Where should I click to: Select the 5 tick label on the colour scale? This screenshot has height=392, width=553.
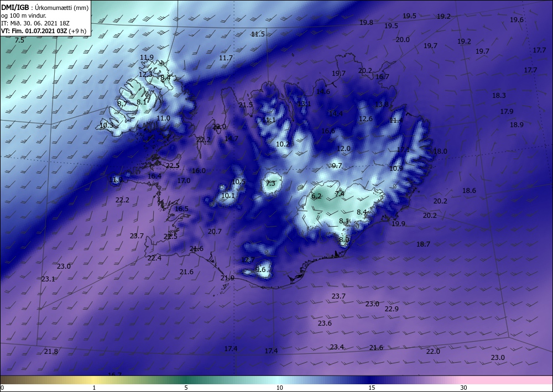point(186,388)
